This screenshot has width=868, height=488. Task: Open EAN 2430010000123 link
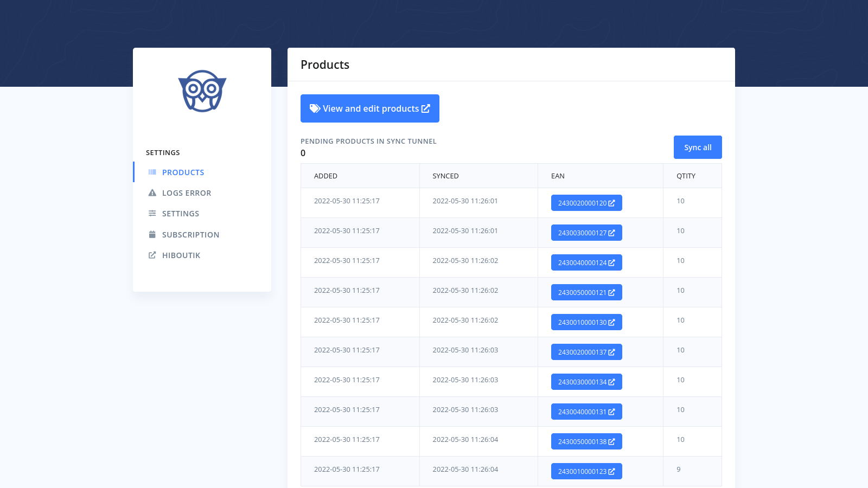tap(586, 471)
